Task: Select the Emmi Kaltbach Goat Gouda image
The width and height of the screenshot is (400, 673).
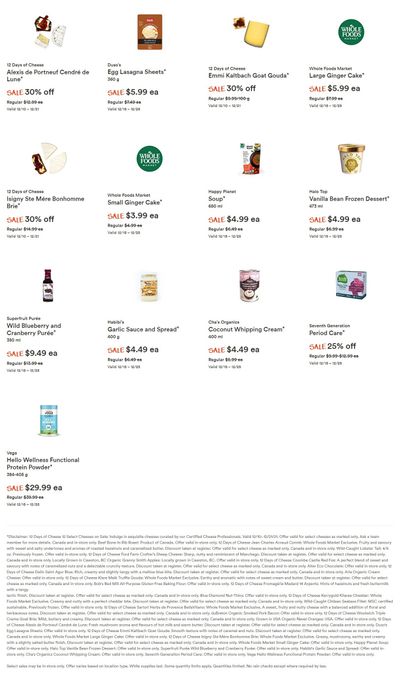Action: 251,31
